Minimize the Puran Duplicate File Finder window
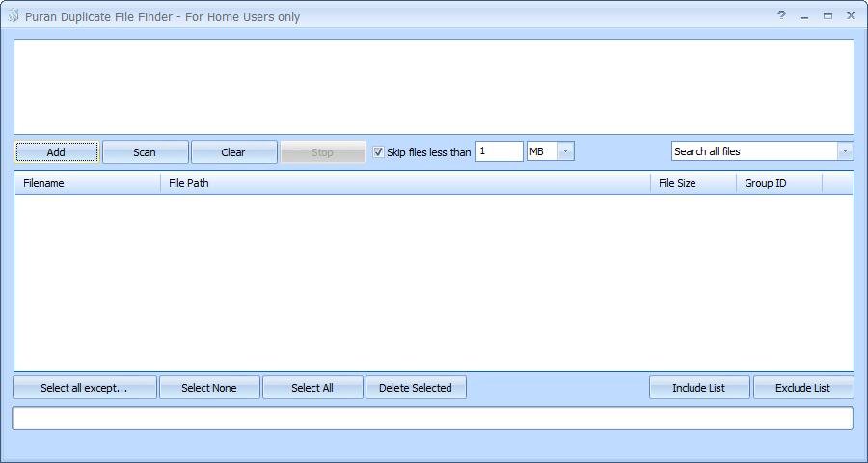 tap(805, 16)
